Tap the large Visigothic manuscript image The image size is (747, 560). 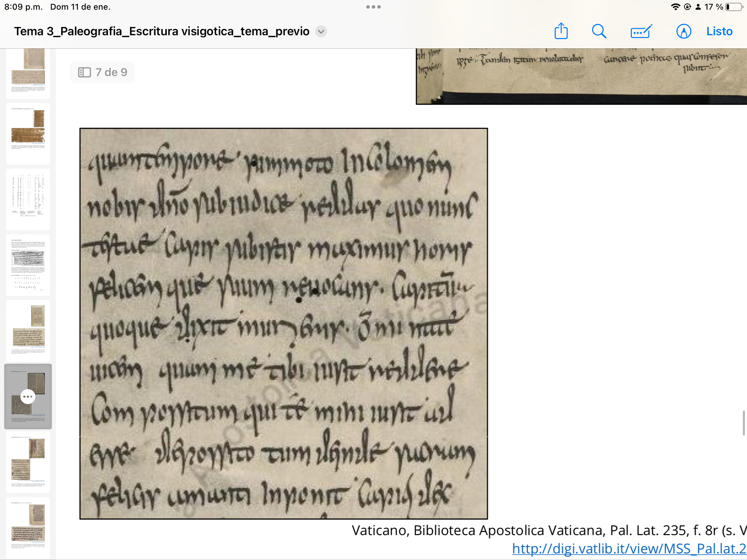pyautogui.click(x=284, y=324)
